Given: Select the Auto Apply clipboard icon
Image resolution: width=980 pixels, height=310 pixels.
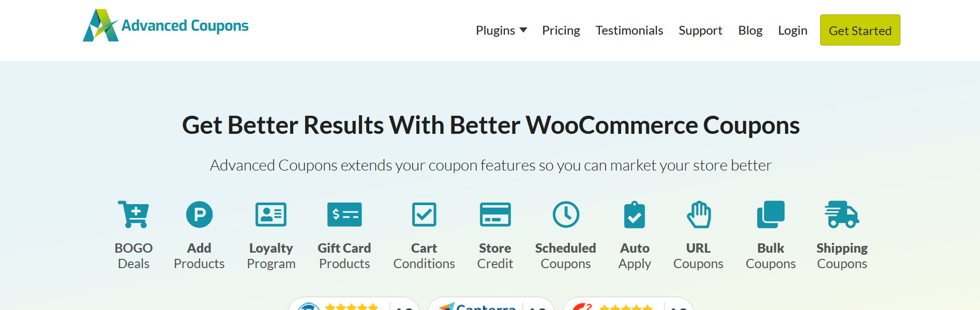Looking at the screenshot, I should pos(635,214).
